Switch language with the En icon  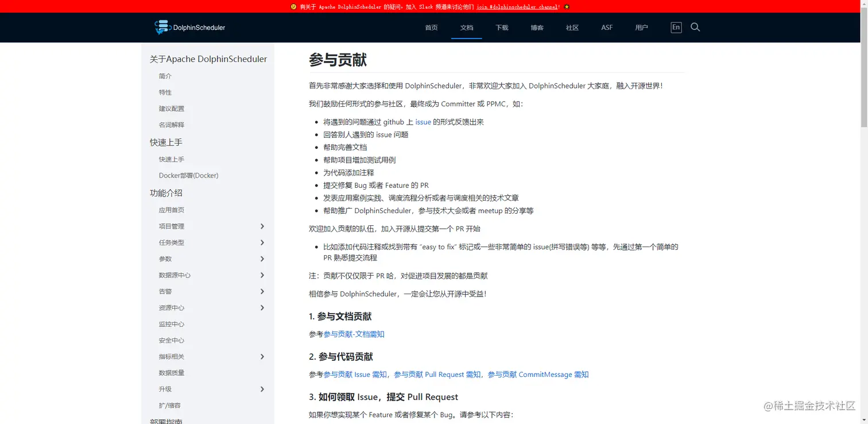click(676, 27)
